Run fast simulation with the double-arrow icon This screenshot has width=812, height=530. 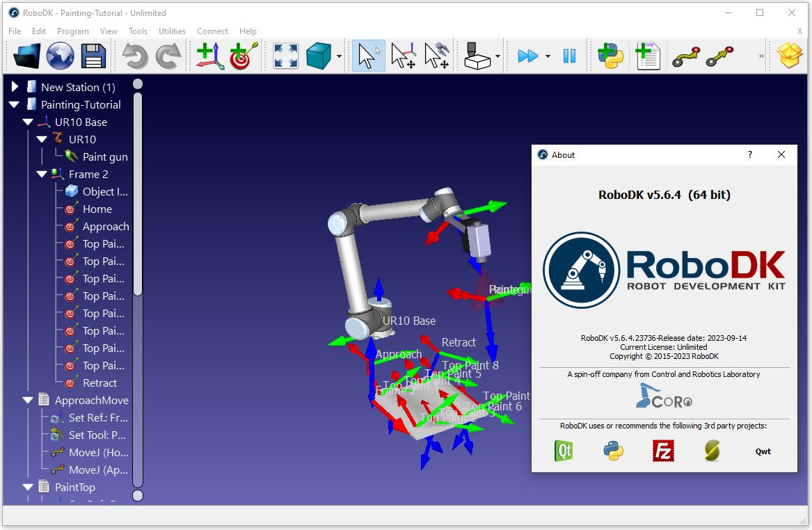tap(527, 56)
